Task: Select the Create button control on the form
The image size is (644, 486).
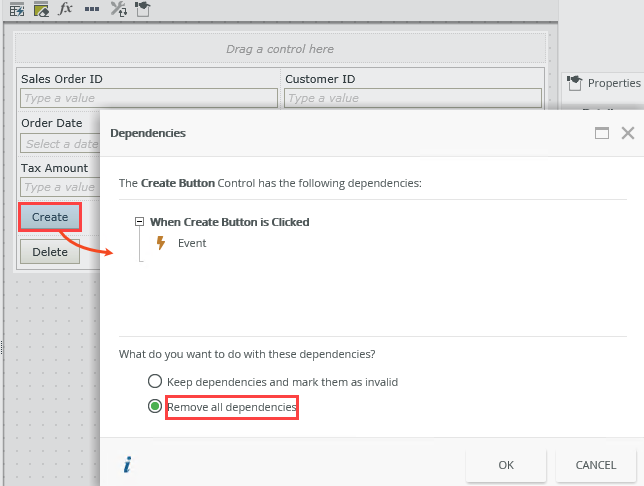Action: [50, 217]
